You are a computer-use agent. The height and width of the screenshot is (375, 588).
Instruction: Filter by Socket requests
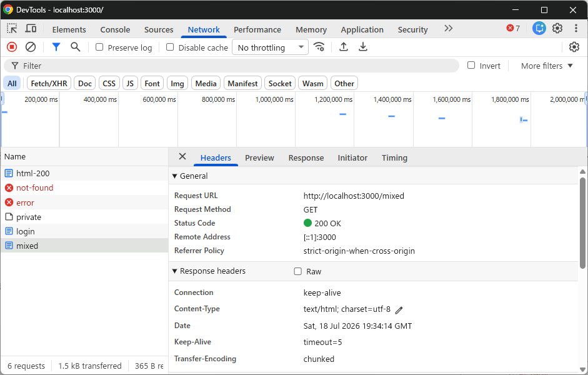[x=280, y=83]
